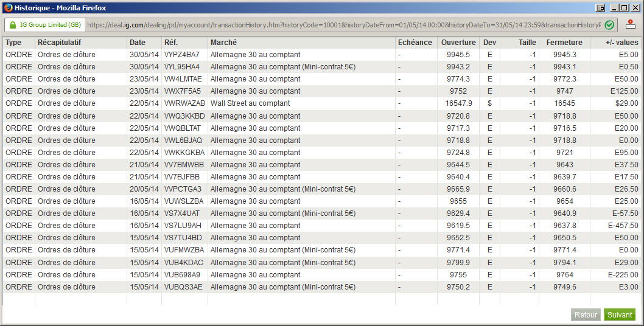Select the Wall Street au comptant row
Screen dimensions: 644x326
pos(322,103)
